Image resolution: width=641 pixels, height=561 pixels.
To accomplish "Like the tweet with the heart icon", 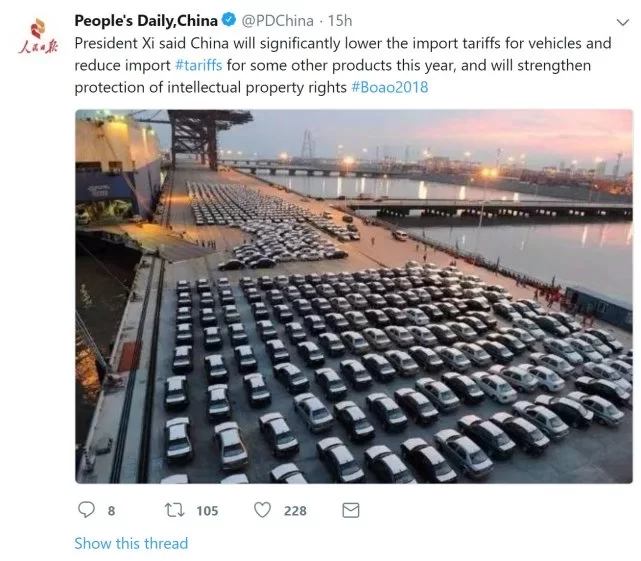I will tap(262, 510).
